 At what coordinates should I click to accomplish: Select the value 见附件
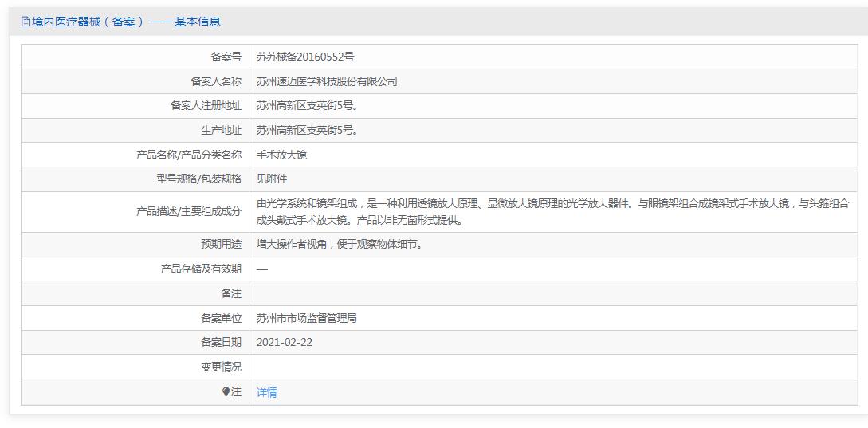click(272, 179)
